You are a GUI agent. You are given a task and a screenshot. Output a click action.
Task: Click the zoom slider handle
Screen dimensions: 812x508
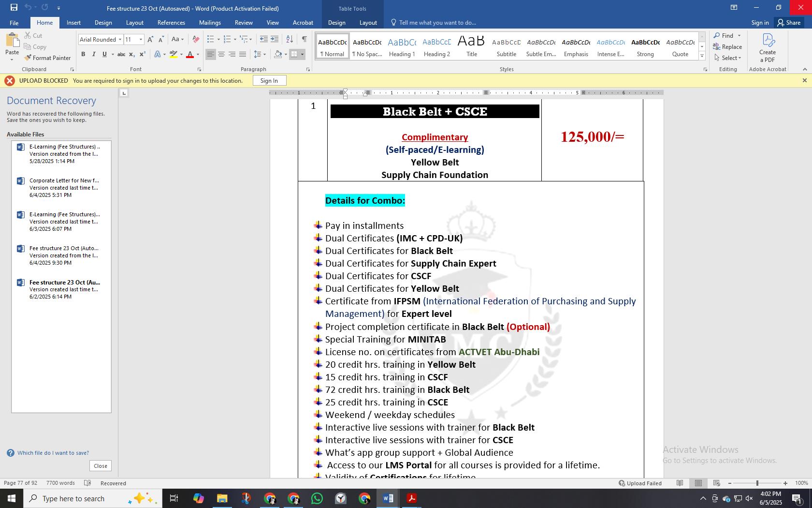[757, 483]
